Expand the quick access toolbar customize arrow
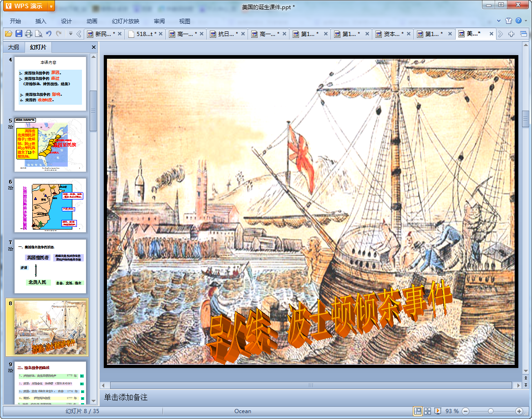Viewport: 532px width, 419px height. coord(71,34)
